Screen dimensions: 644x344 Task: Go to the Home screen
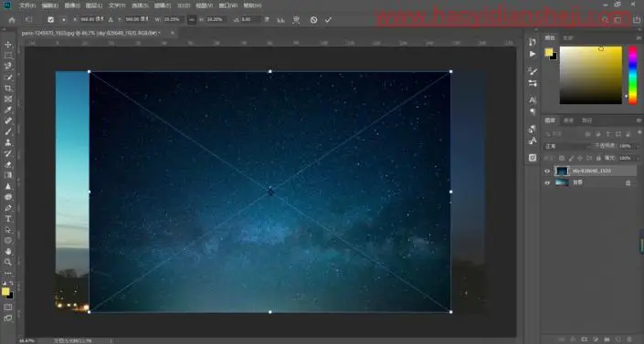coord(12,20)
